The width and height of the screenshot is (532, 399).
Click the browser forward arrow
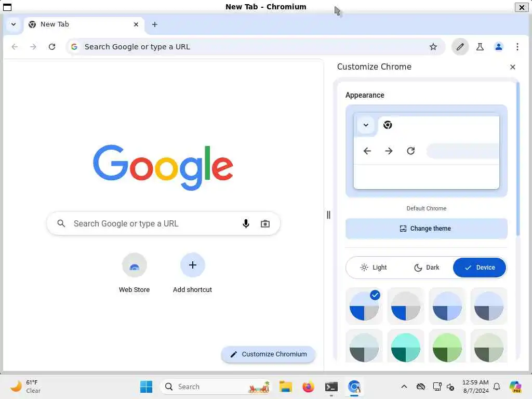[33, 47]
